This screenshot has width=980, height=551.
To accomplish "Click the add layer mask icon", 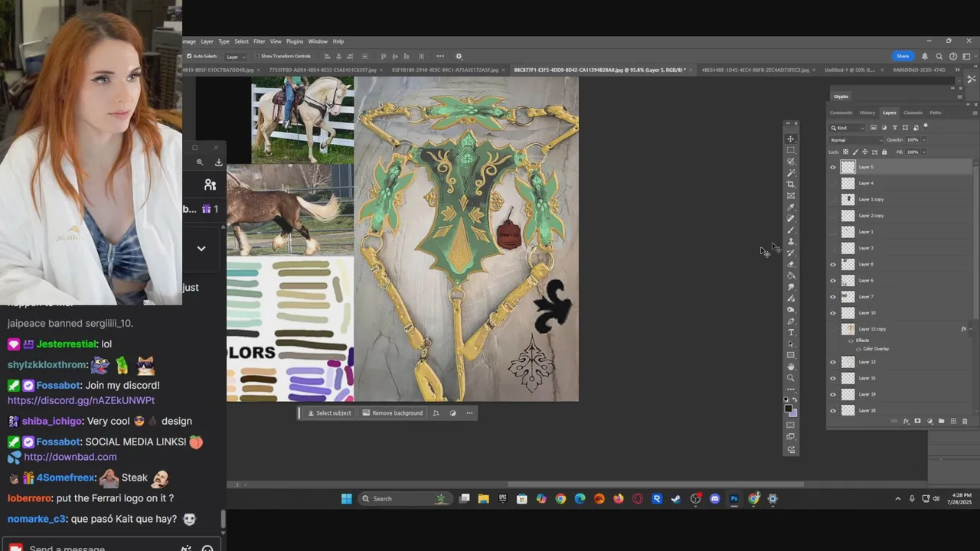I will click(917, 421).
